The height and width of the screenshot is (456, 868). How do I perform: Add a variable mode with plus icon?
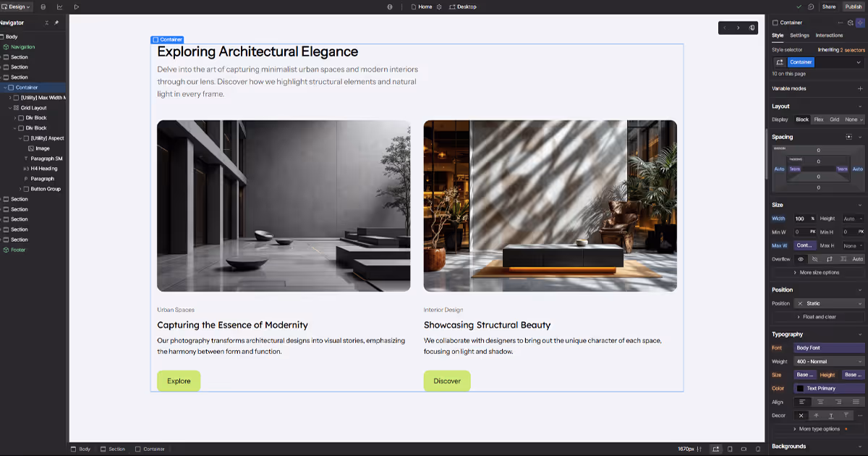point(860,88)
